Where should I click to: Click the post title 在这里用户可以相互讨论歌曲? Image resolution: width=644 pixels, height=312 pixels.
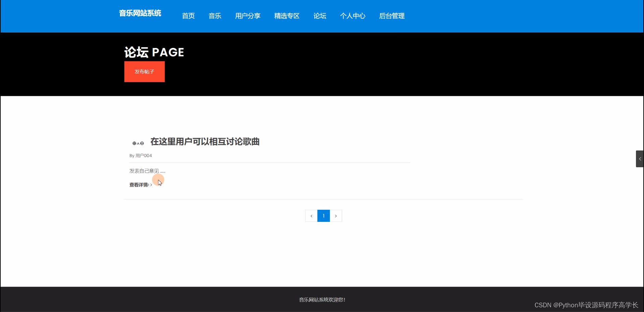click(205, 142)
